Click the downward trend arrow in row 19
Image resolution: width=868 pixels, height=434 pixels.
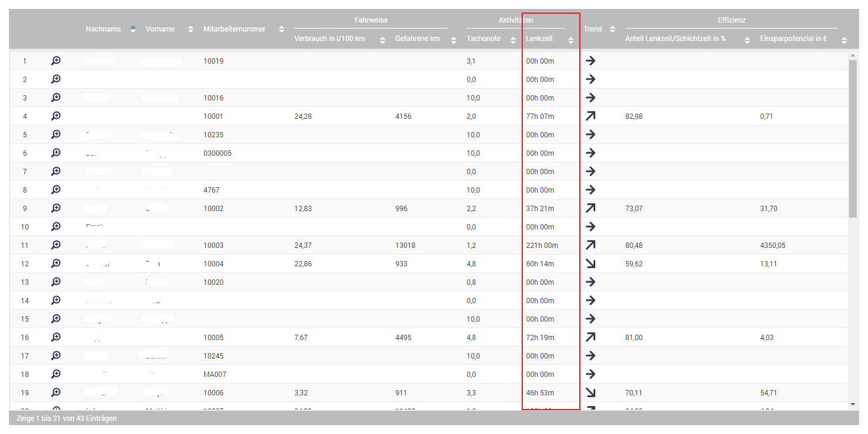tap(590, 392)
